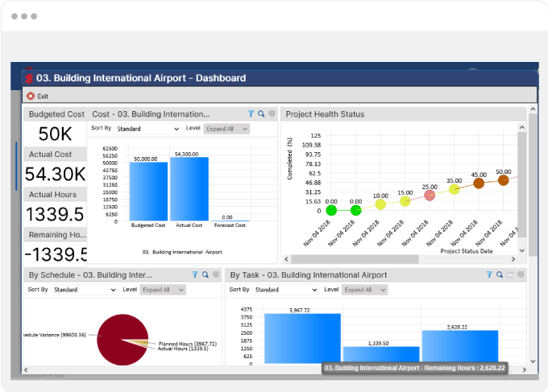
Task: Click Actual Hours (1339.5) pie label
Action: 183,349
